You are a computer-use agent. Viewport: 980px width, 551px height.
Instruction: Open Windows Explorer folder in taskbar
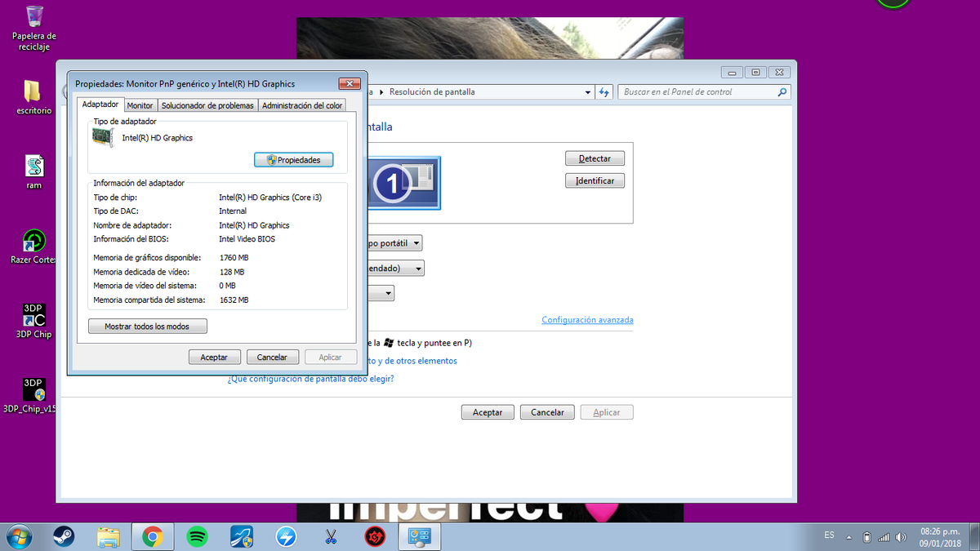pyautogui.click(x=108, y=536)
